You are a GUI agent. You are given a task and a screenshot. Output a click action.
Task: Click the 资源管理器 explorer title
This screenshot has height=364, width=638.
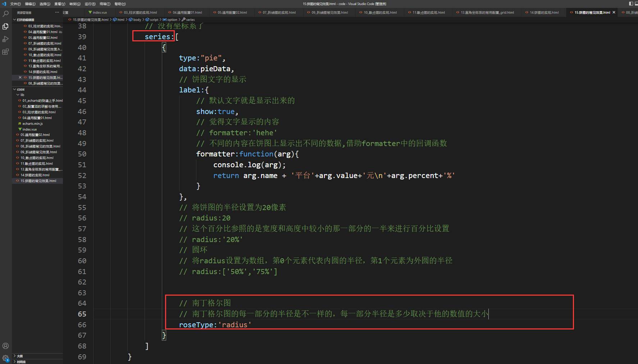point(24,13)
